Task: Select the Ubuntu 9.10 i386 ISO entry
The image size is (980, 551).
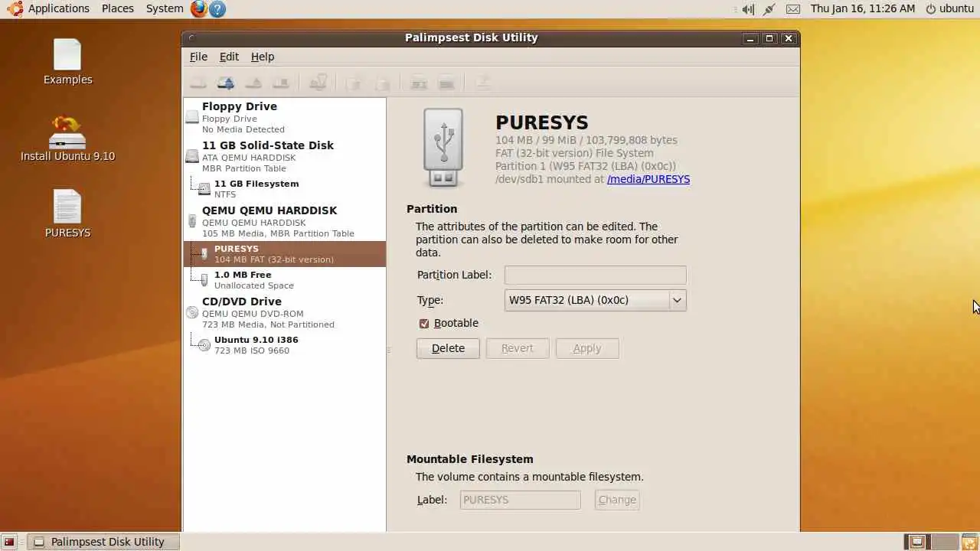Action: (285, 345)
